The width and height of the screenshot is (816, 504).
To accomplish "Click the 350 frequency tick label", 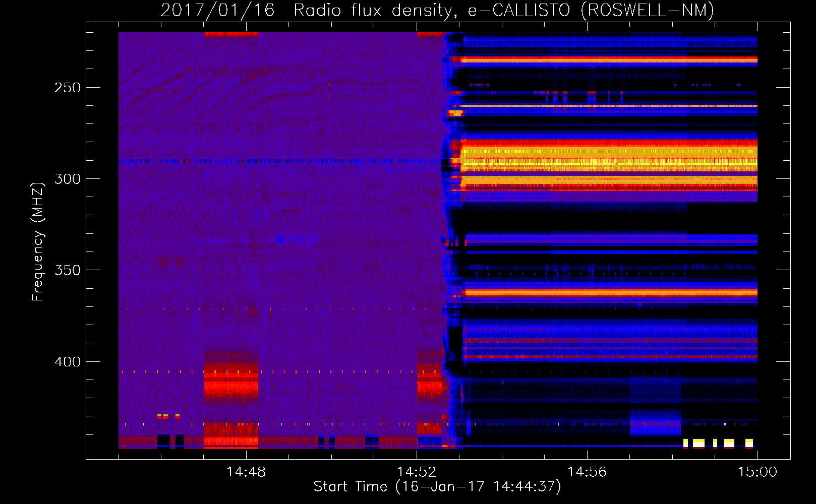I will [x=68, y=270].
